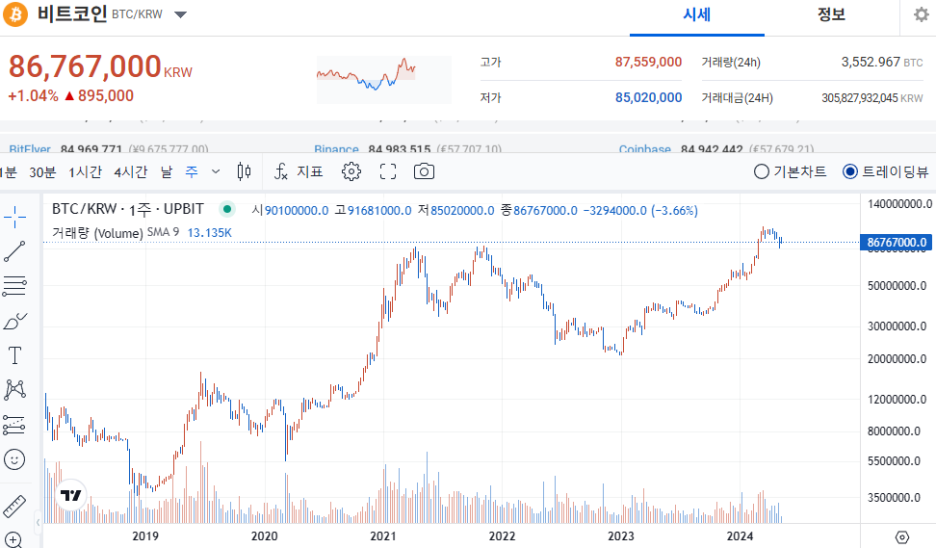The height and width of the screenshot is (548, 936).
Task: Click the TradingView logo on chart
Action: (70, 495)
